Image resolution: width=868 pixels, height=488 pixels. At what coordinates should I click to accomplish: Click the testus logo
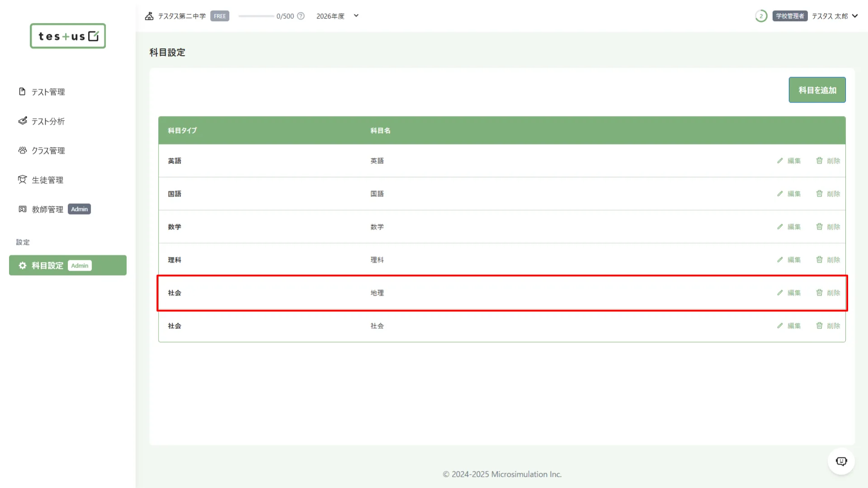pyautogui.click(x=68, y=36)
